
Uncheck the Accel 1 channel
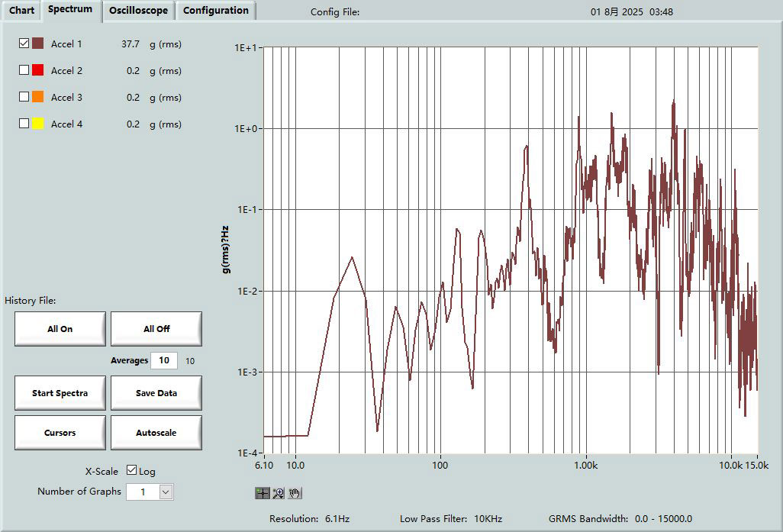(x=24, y=44)
